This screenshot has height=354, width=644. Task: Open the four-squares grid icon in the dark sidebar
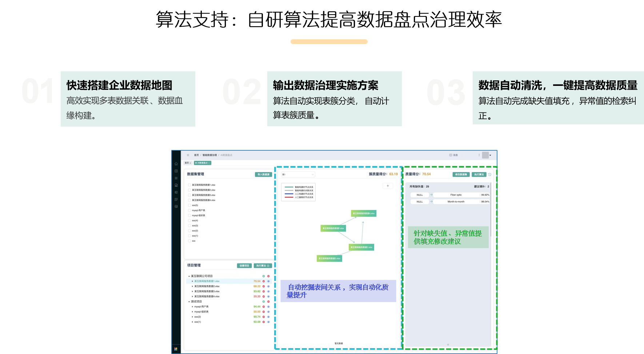point(176,178)
